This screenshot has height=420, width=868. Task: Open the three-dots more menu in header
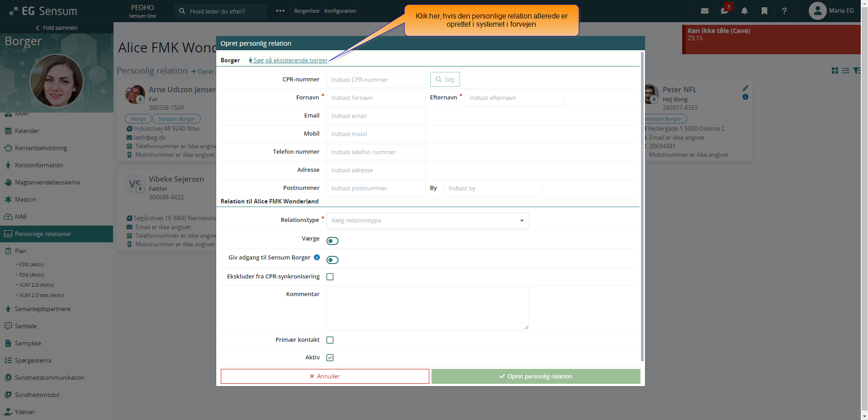(280, 11)
